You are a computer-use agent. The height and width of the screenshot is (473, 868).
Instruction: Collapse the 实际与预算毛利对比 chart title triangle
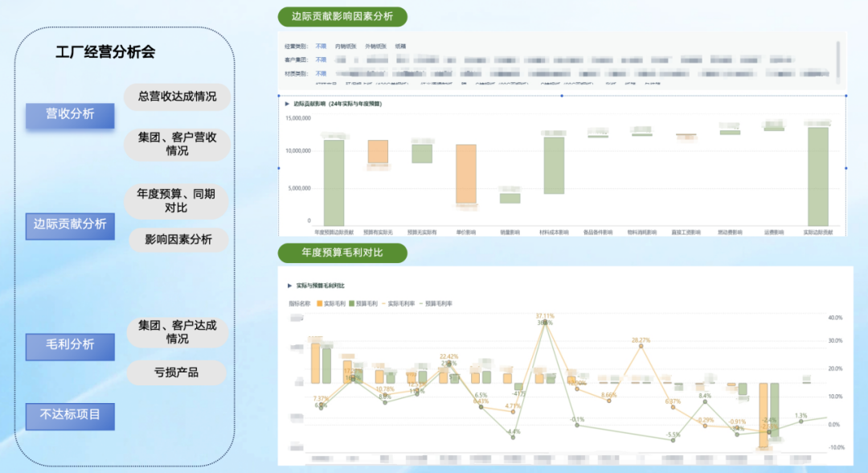tap(289, 286)
